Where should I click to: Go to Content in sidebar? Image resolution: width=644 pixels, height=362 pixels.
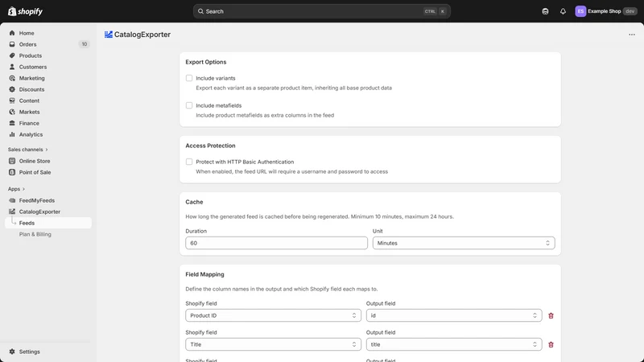(x=29, y=101)
